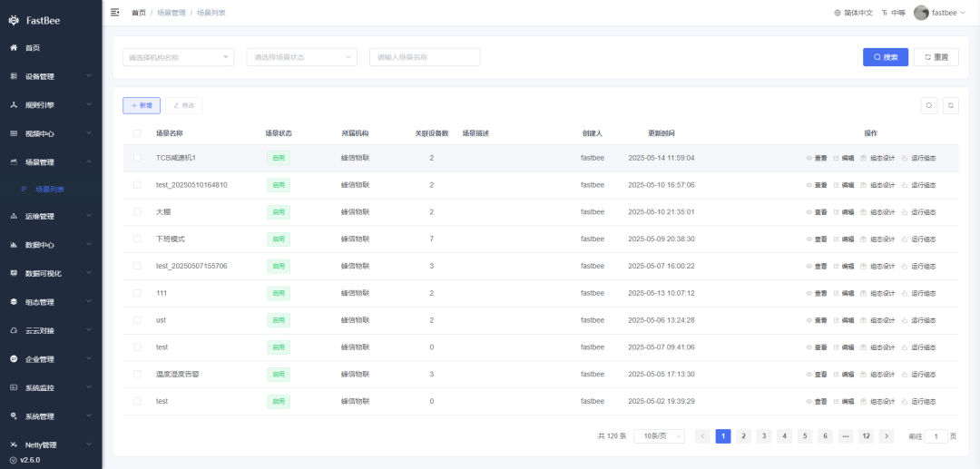Click the blue 搜索 button
Viewport: 980px width, 469px height.
pos(885,57)
